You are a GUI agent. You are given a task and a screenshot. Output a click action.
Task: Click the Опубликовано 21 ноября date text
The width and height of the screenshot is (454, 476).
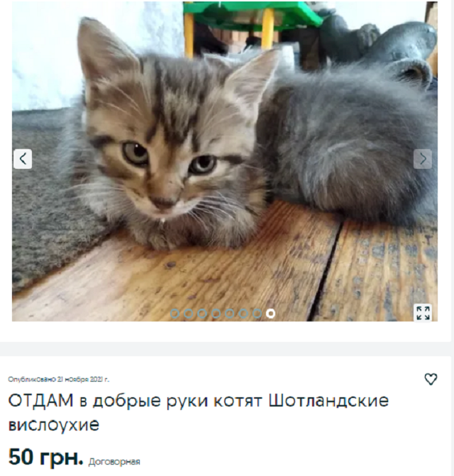point(59,379)
